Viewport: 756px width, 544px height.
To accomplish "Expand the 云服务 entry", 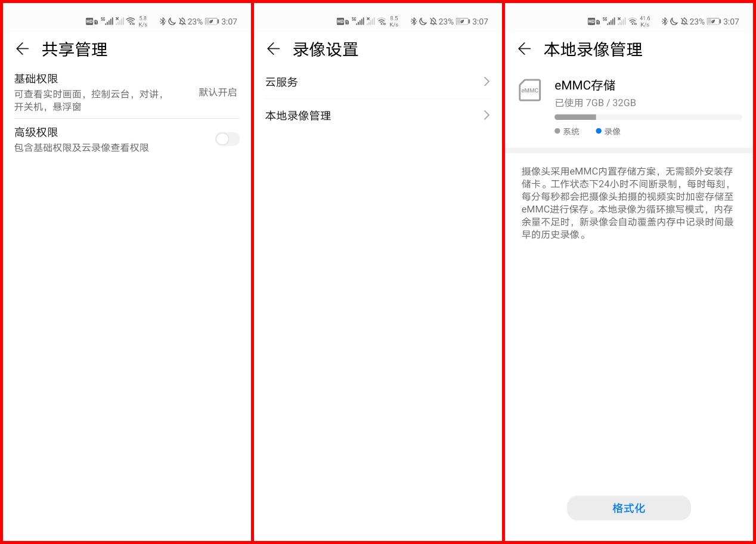I will (377, 82).
